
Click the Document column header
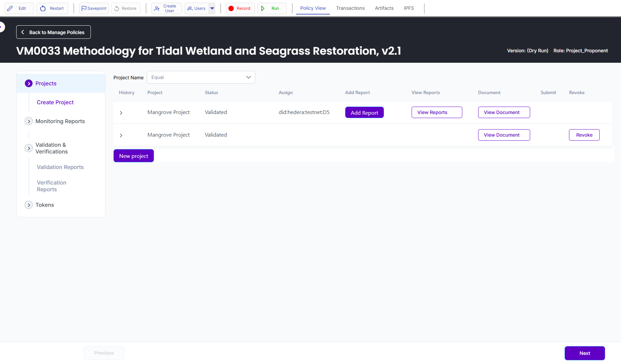pyautogui.click(x=489, y=92)
